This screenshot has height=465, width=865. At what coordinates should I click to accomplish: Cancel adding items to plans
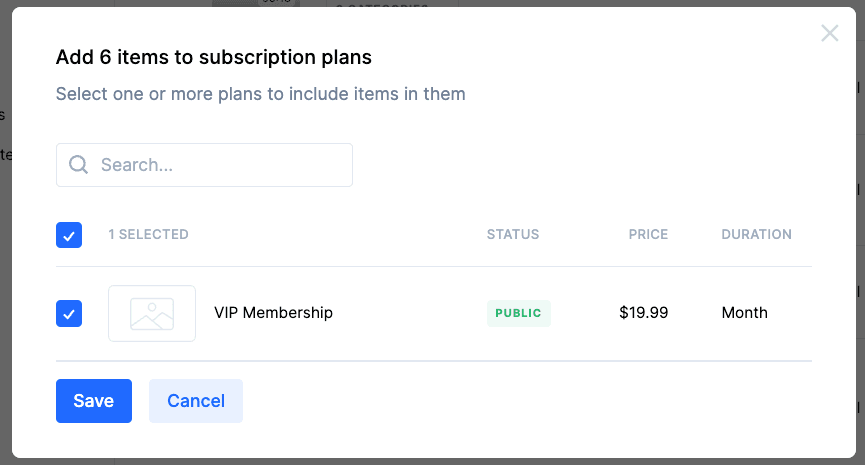(196, 401)
